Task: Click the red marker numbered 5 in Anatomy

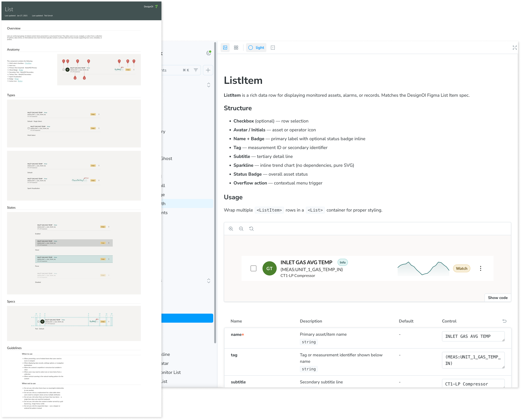Action: tap(84, 78)
